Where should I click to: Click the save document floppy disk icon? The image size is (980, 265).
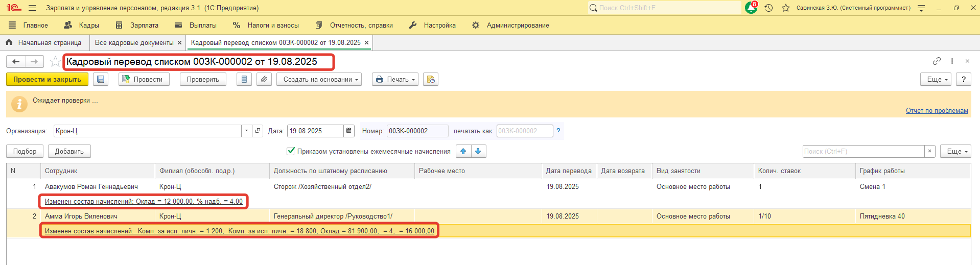tap(101, 80)
